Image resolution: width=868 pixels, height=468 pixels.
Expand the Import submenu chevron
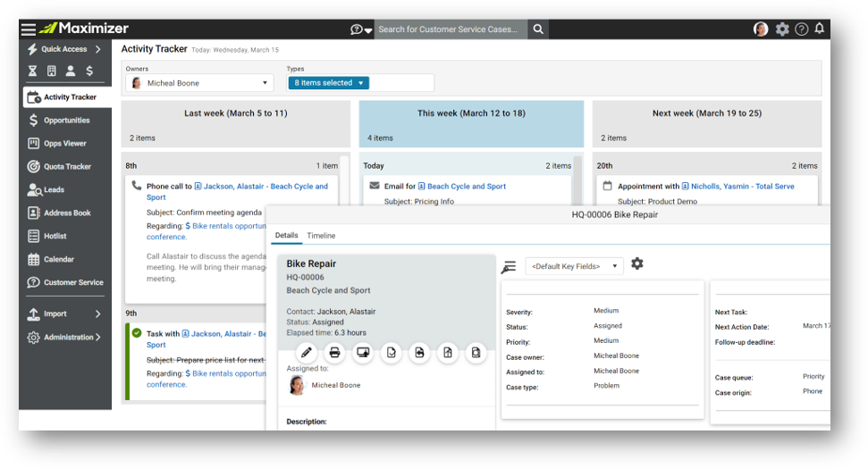(x=98, y=313)
